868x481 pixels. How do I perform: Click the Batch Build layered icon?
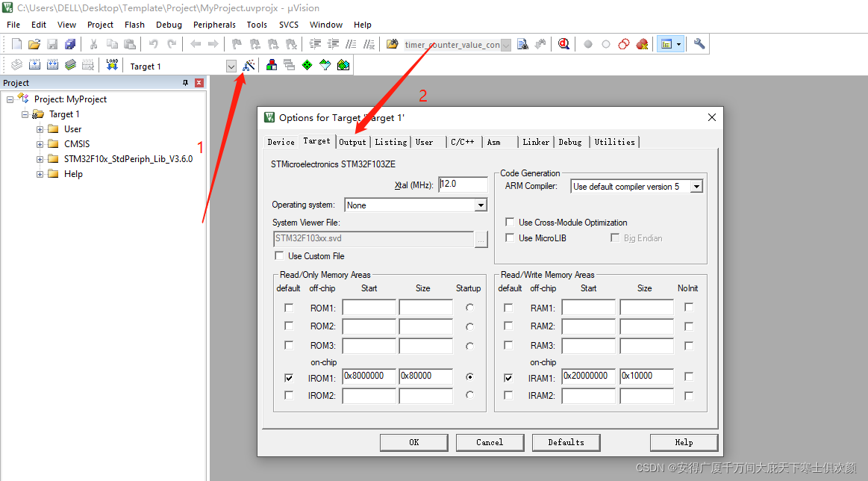click(x=70, y=65)
